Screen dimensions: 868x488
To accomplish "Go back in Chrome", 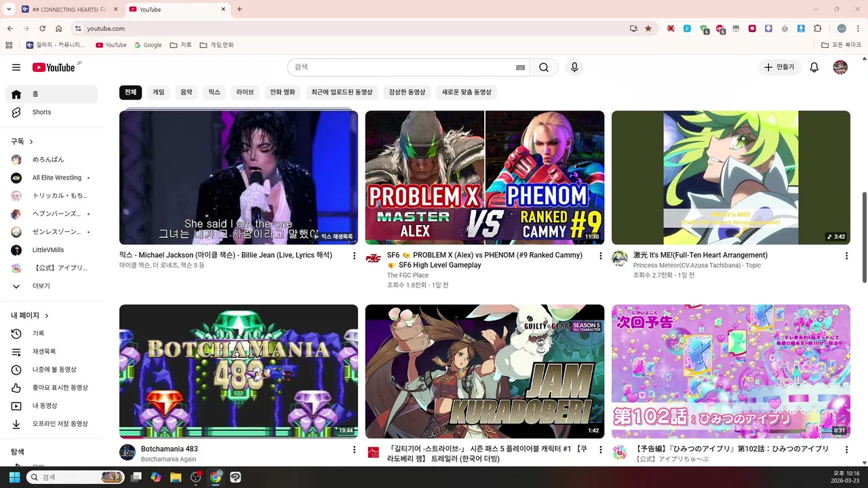I will [9, 28].
